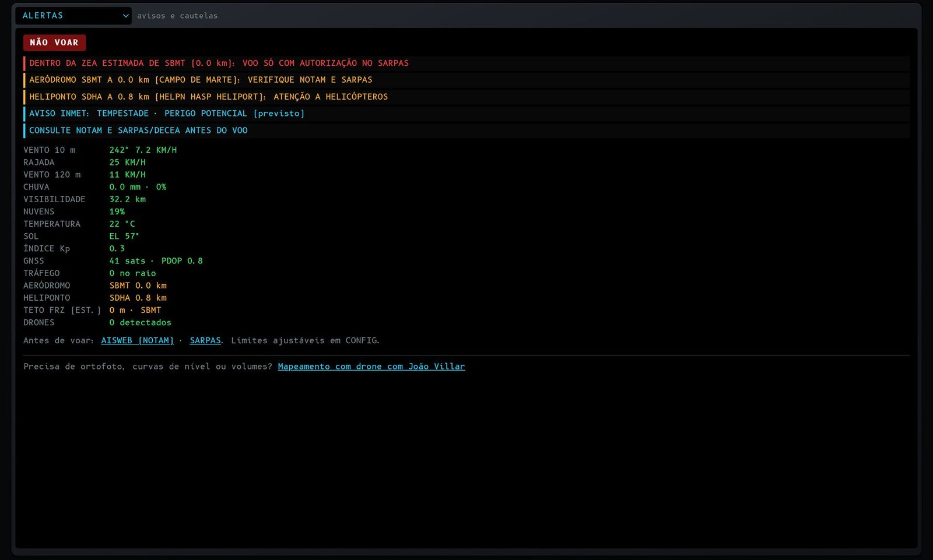Click the VENTO 10 m label
The image size is (933, 560).
coord(50,150)
